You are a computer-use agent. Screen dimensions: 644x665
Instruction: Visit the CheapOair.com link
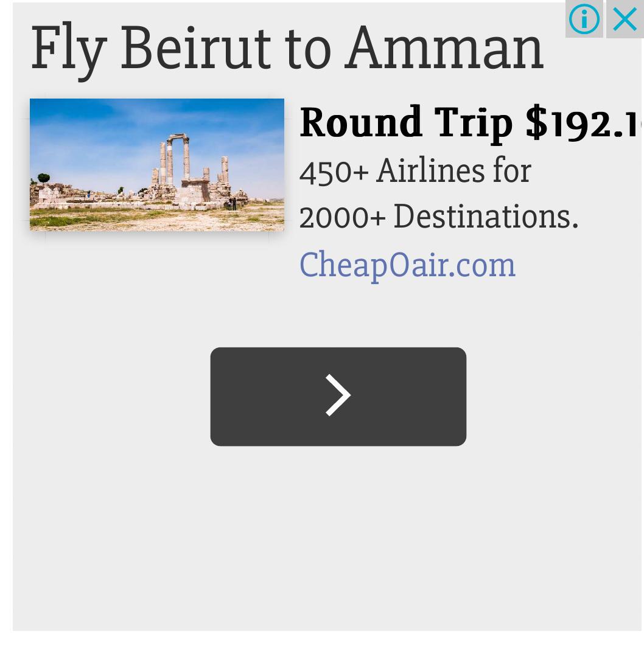tap(407, 265)
